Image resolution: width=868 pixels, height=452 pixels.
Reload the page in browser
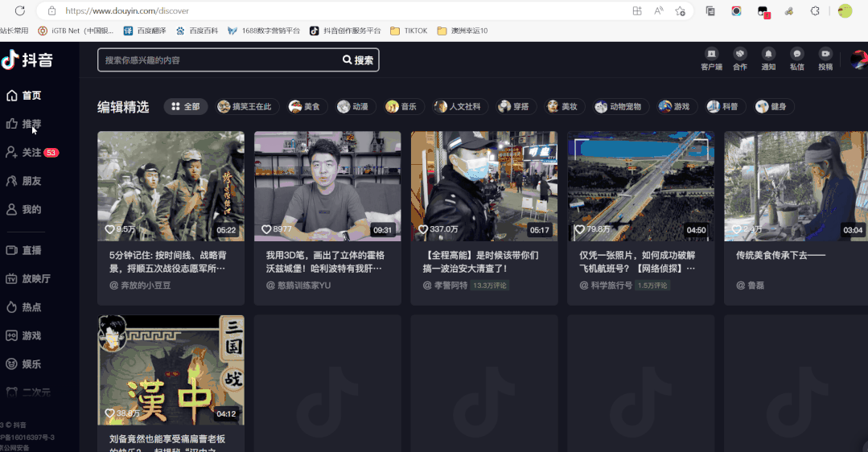[x=20, y=10]
